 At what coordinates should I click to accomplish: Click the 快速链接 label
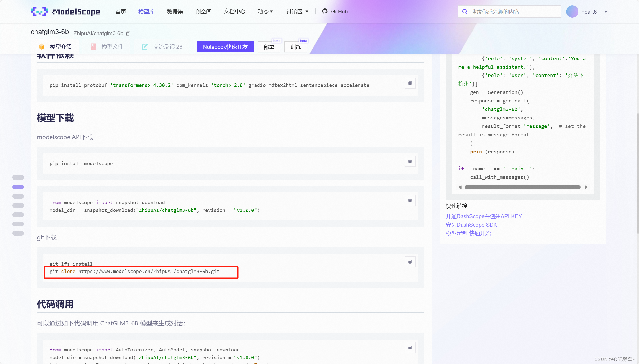tap(457, 206)
